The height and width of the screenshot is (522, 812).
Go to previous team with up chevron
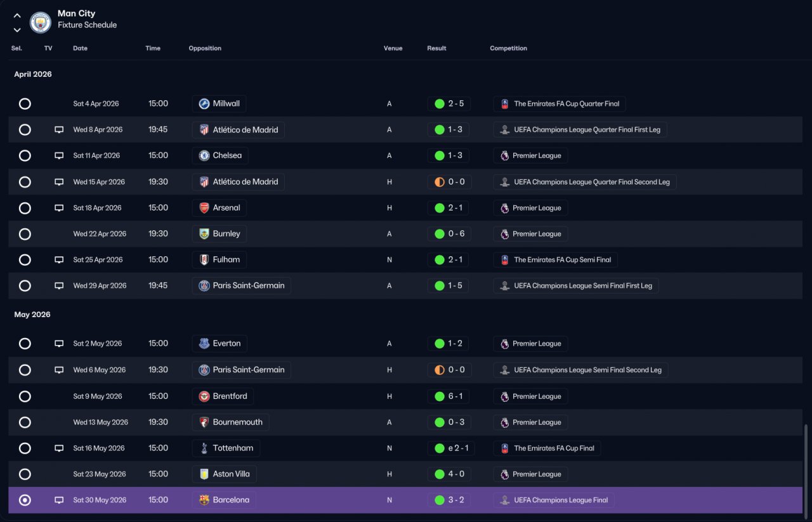point(17,16)
